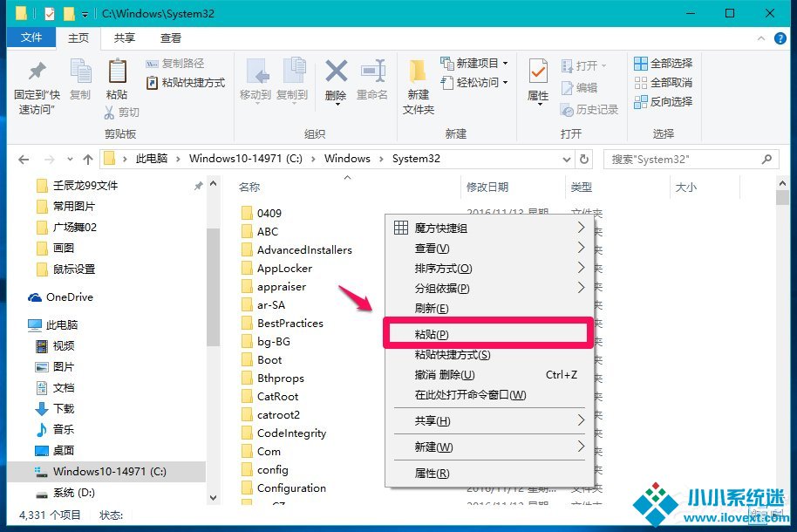Click Copy path (复制路径) icon

coord(152,64)
